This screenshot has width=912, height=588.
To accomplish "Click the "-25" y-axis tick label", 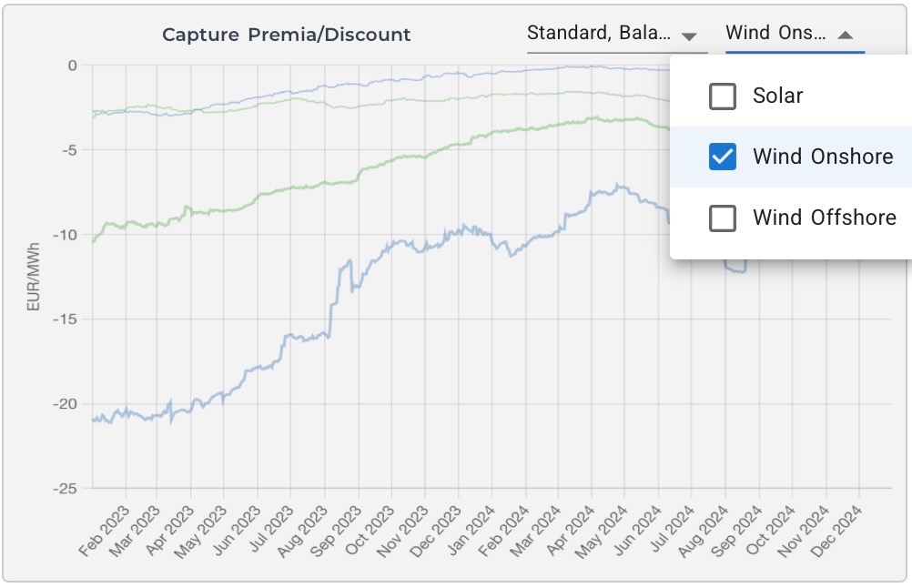I will coord(66,489).
